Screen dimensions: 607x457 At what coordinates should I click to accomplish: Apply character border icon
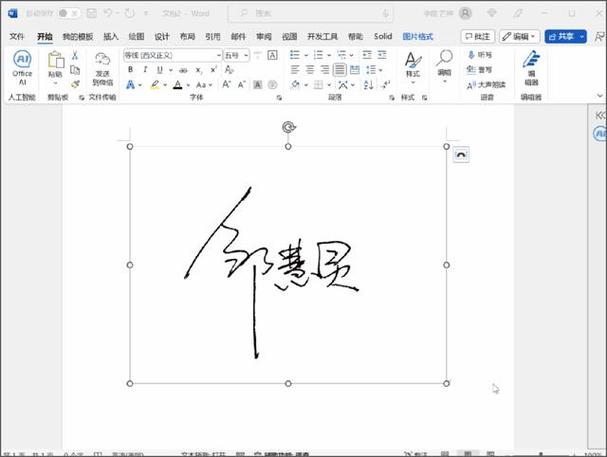click(273, 55)
